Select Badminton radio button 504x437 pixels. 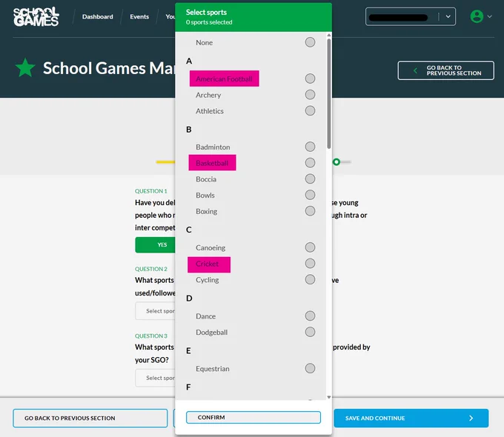point(310,147)
